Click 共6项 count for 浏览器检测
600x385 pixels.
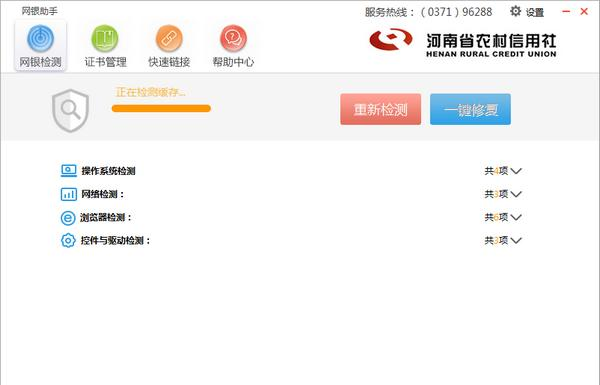coord(496,217)
